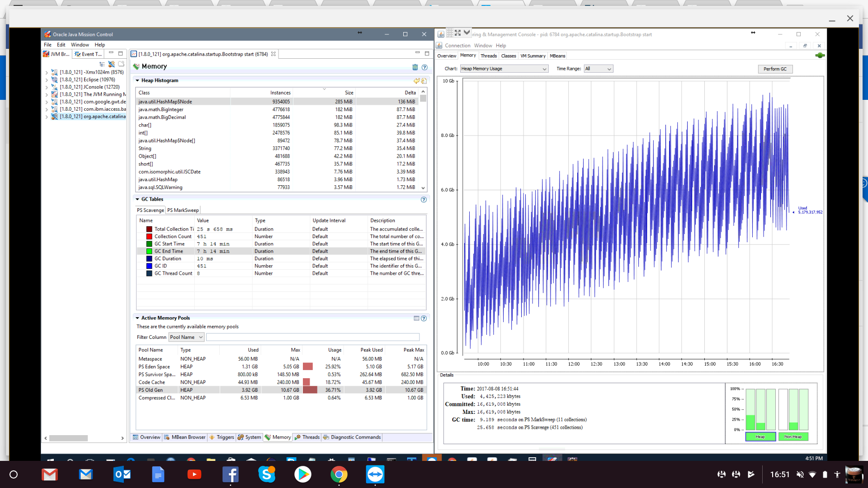Screen dimensions: 868x488
Task: Toggle JVM Browser tree layout icon
Action: pyautogui.click(x=102, y=64)
